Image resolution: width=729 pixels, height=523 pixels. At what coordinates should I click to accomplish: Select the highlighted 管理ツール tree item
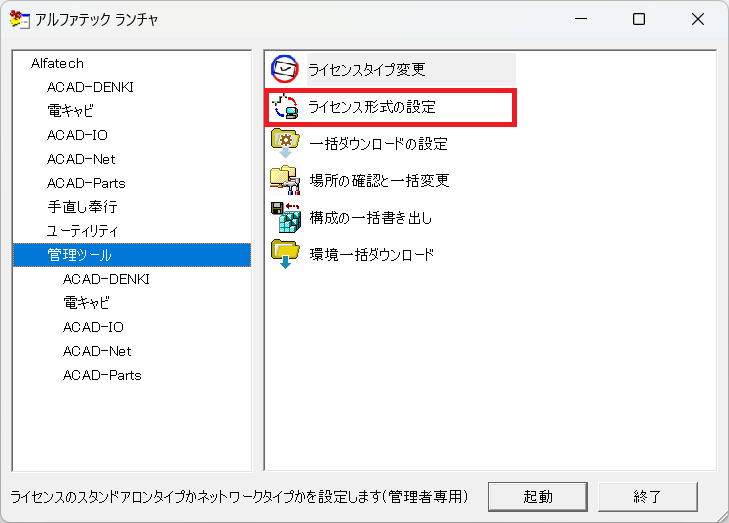(x=132, y=255)
